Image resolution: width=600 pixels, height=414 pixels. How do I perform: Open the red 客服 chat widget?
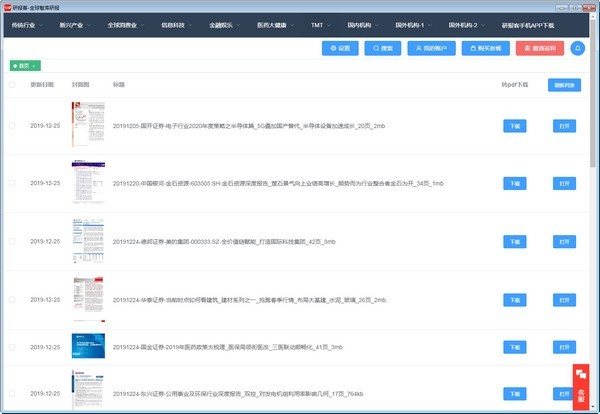pyautogui.click(x=581, y=386)
